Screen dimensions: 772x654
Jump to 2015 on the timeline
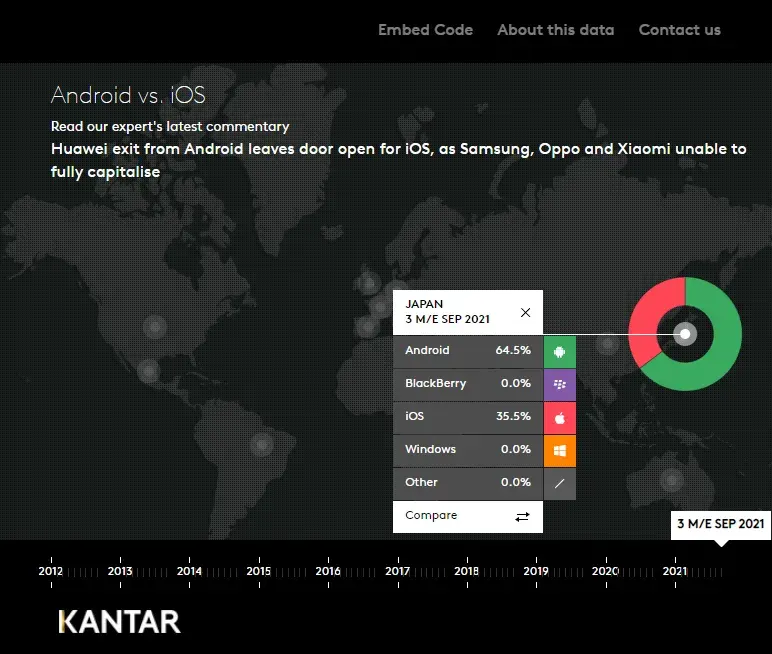tap(258, 571)
